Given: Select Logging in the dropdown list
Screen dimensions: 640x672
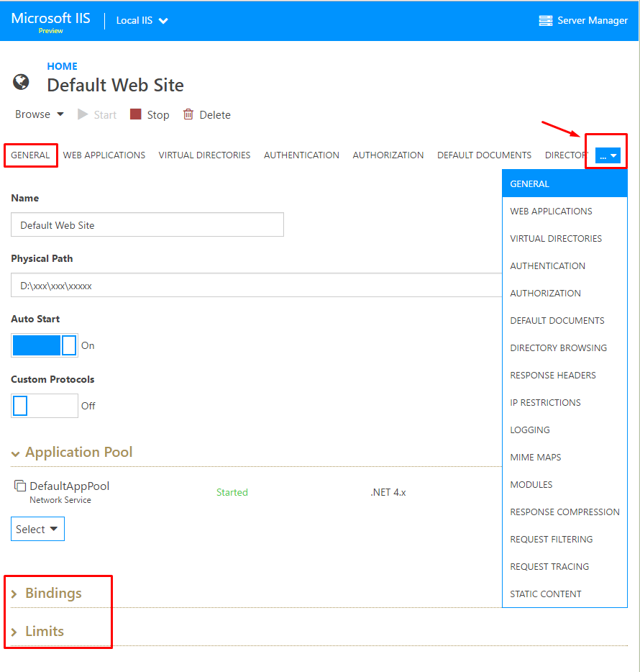Looking at the screenshot, I should point(564,430).
